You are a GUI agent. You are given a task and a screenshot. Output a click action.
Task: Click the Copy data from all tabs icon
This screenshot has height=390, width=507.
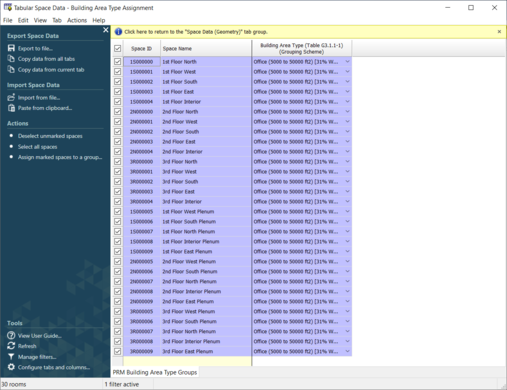(11, 59)
